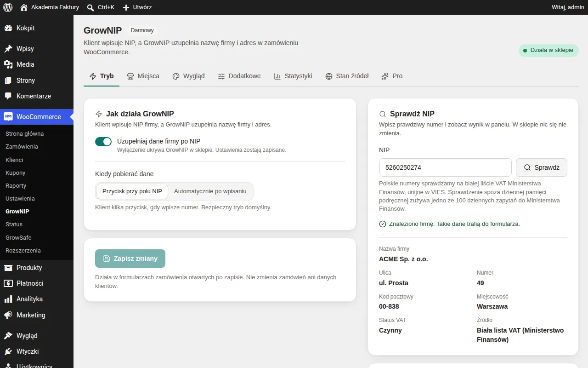Image resolution: width=588 pixels, height=368 pixels.
Task: Switch to the Wygląd tab in GrowNIP
Action: click(x=188, y=76)
